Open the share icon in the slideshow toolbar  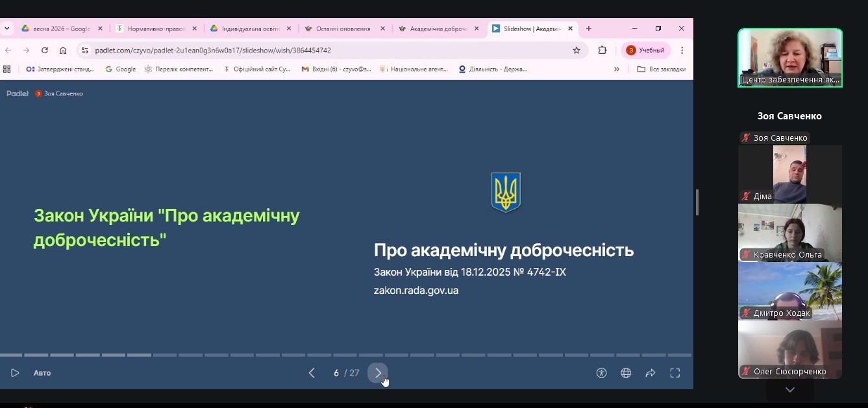tap(651, 373)
